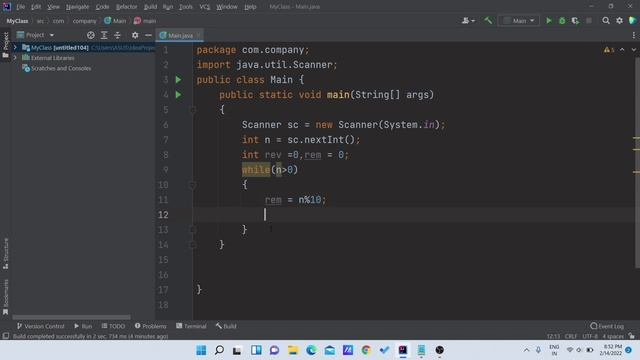
Task: Click the 4 spaces indent selector
Action: [x=613, y=336]
